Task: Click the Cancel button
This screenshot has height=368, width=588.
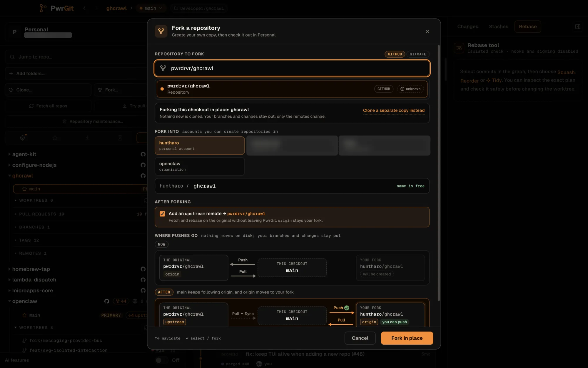Action: (x=360, y=338)
